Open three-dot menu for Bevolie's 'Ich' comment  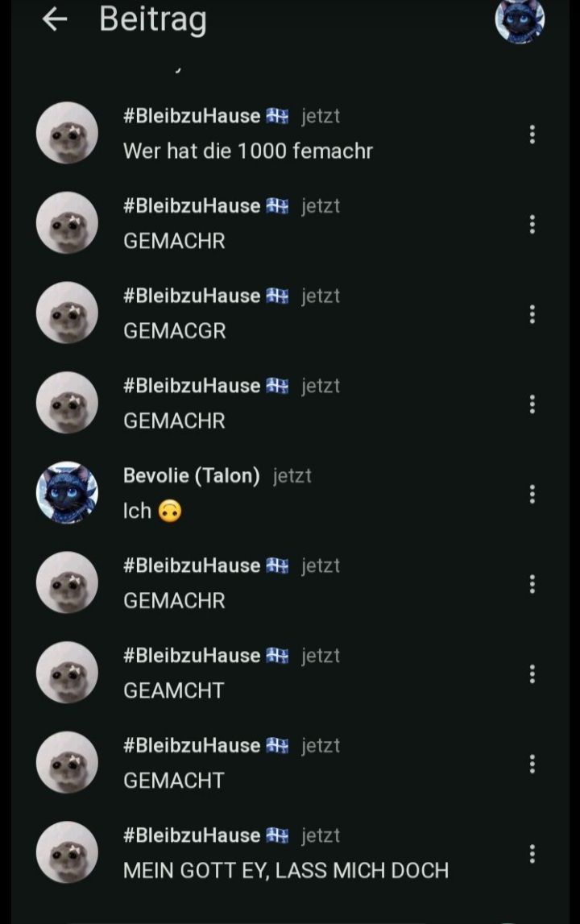click(532, 494)
